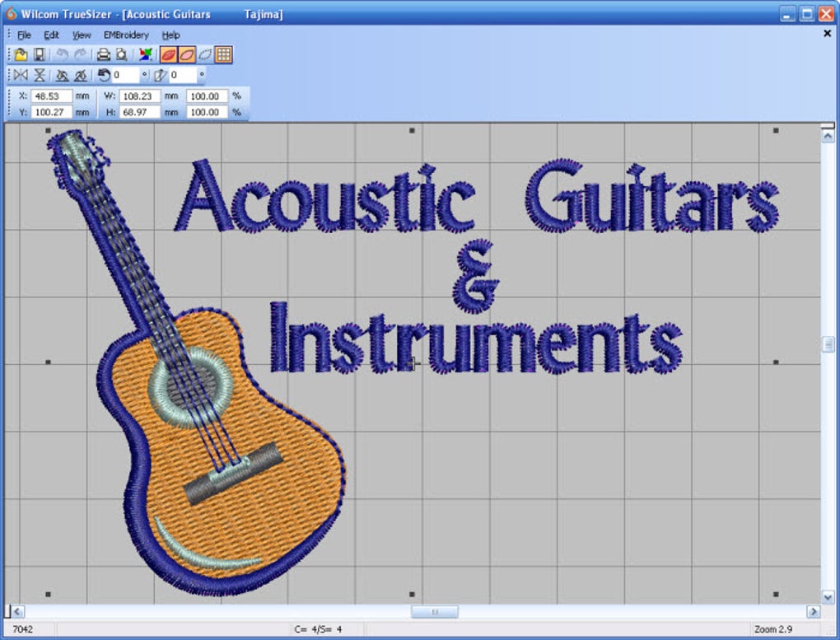Open the File menu

coord(24,35)
